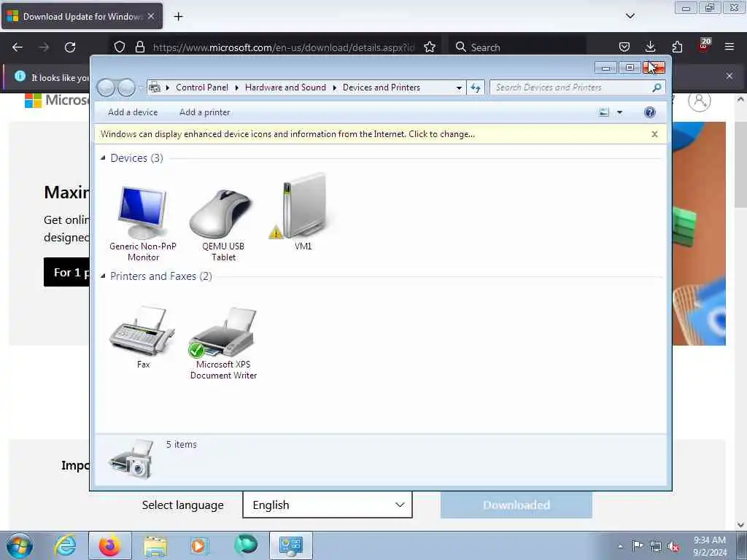The width and height of the screenshot is (747, 560).
Task: Close the Download Update for Windows tab
Action: tap(150, 16)
